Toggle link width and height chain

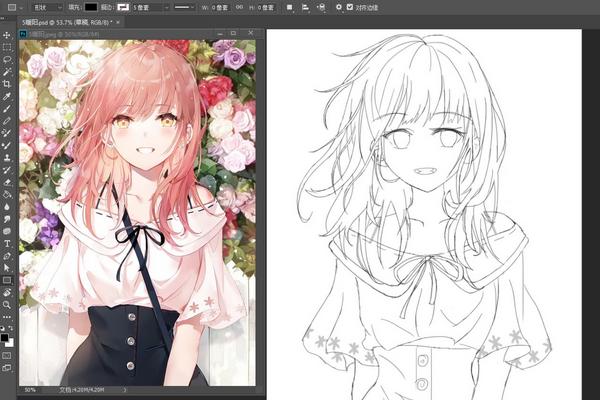(x=239, y=7)
